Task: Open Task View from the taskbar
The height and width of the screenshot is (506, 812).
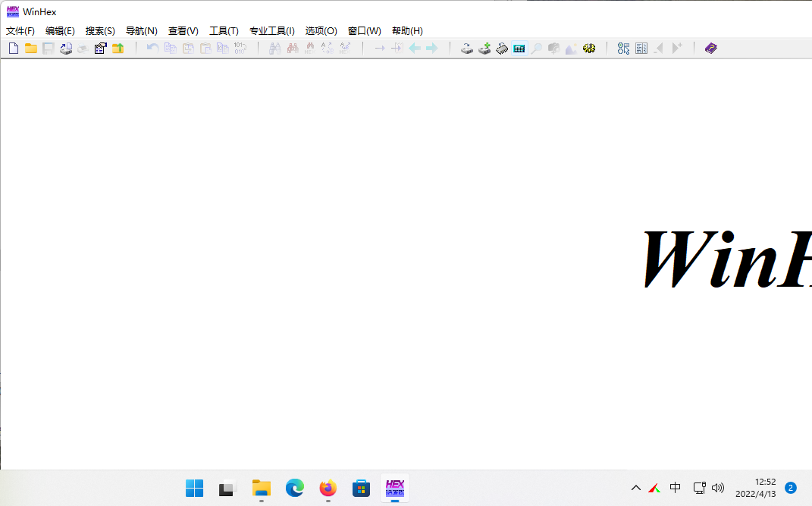Action: [228, 488]
